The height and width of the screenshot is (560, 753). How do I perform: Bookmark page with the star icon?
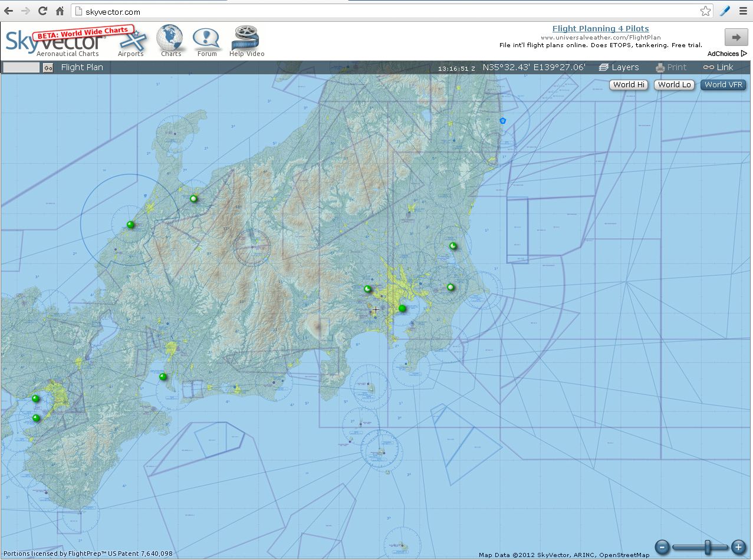[705, 11]
